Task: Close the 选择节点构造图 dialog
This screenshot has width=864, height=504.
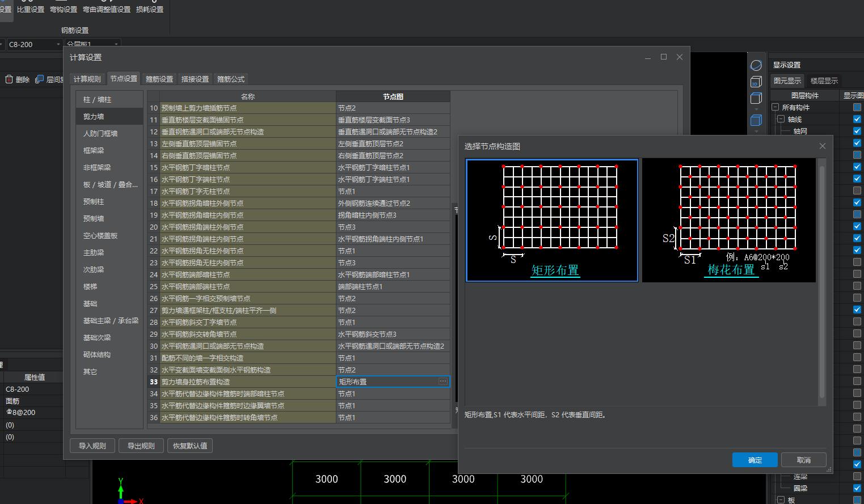Action: pos(823,146)
